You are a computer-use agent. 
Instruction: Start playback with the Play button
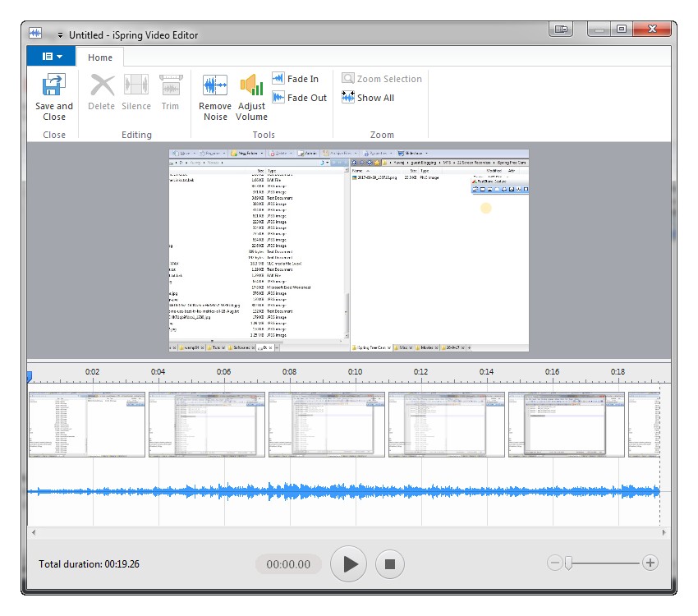click(x=348, y=564)
